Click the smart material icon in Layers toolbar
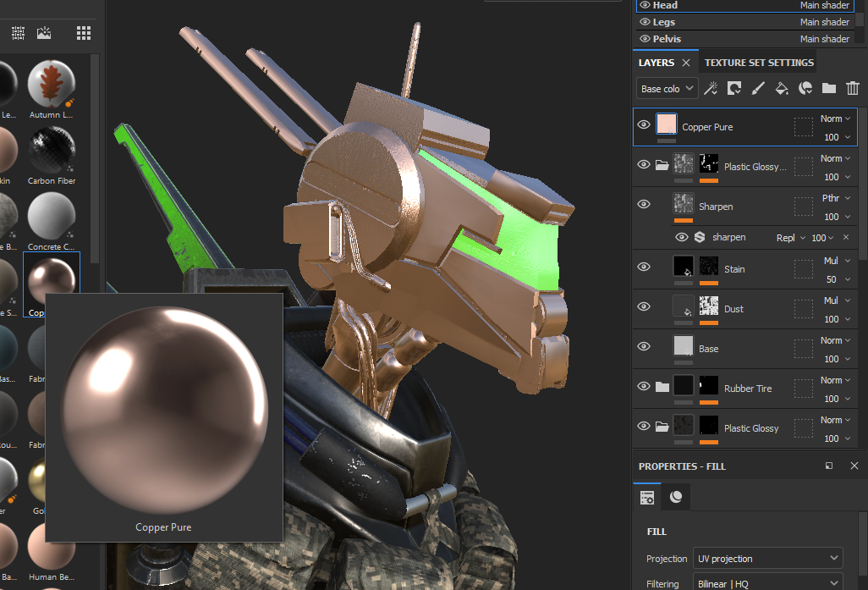This screenshot has height=590, width=868. click(x=805, y=88)
